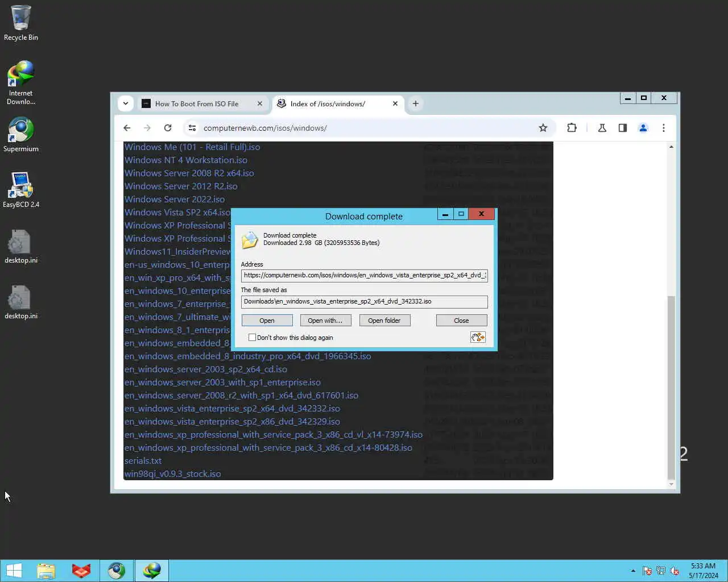Click the page scrollbar up arrow
The width and height of the screenshot is (728, 582).
671,147
